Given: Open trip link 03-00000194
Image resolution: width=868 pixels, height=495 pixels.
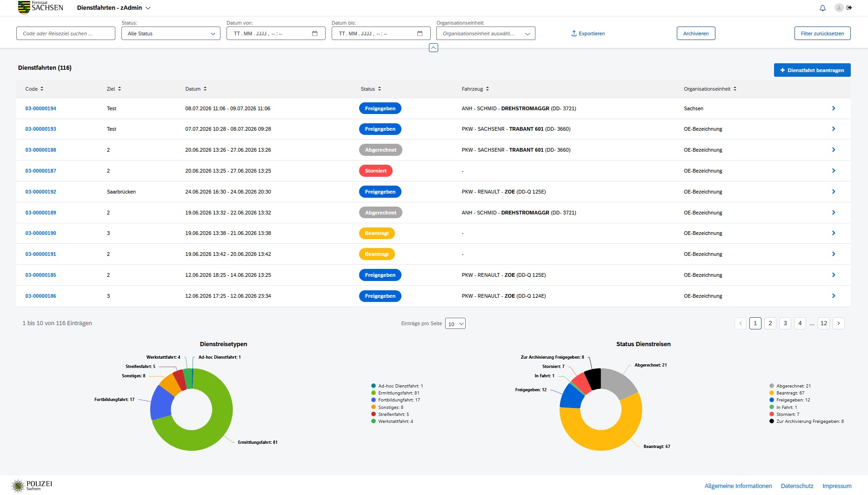Looking at the screenshot, I should click(x=40, y=108).
